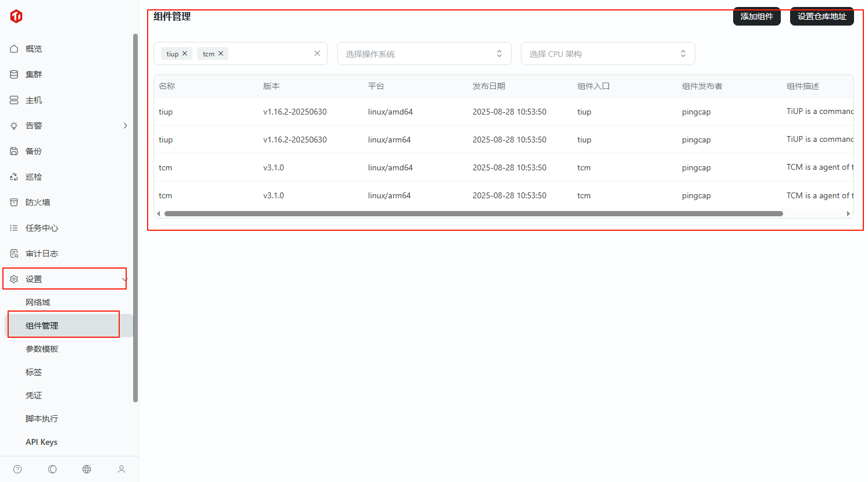
Task: Click pingcap in the tcm linux/amd64 row
Action: click(696, 167)
